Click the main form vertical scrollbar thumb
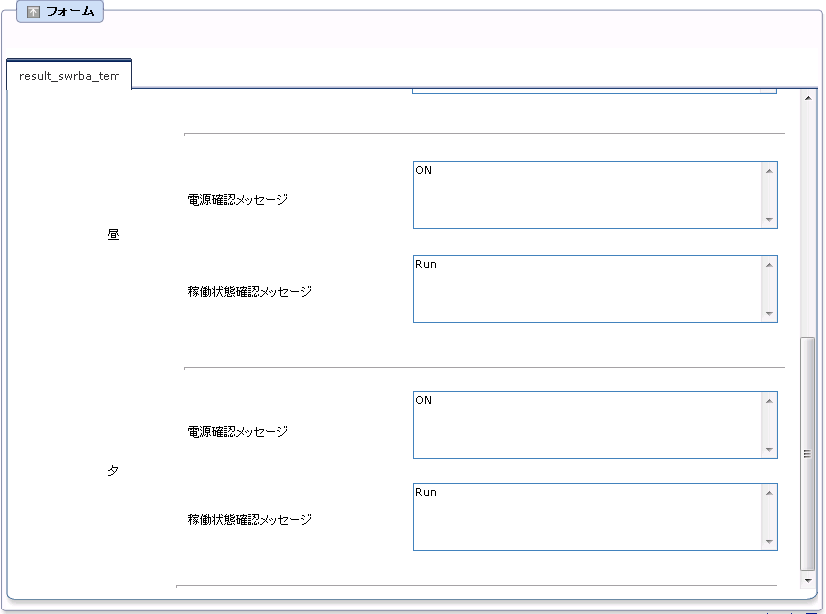This screenshot has height=614, width=826. [808, 453]
